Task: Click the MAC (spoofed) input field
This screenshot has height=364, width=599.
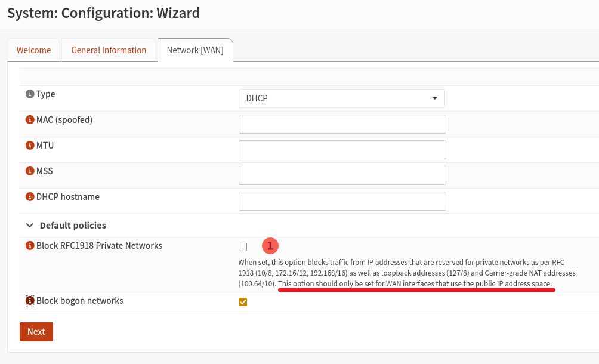Action: (341, 124)
